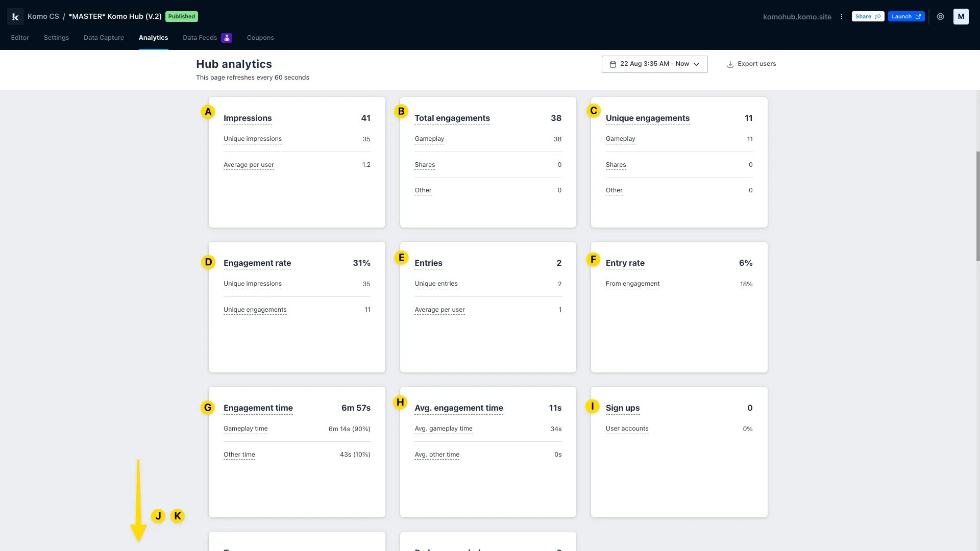Click the 6m 14s (90%) gameplay time value

point(349,429)
